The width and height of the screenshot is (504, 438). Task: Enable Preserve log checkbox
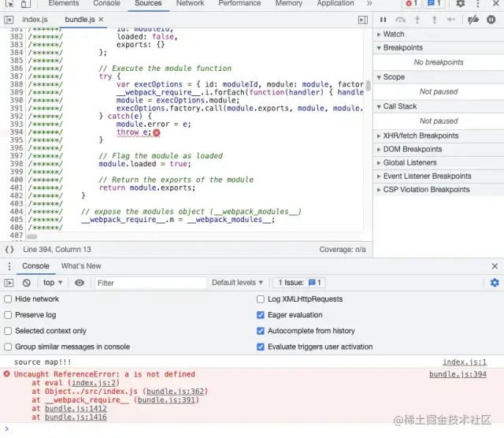[8, 315]
